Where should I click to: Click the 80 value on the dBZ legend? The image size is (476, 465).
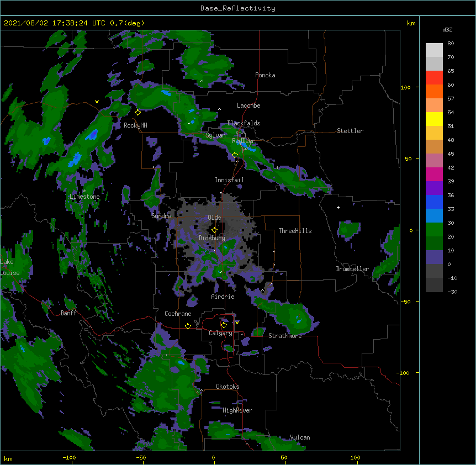[x=451, y=43]
